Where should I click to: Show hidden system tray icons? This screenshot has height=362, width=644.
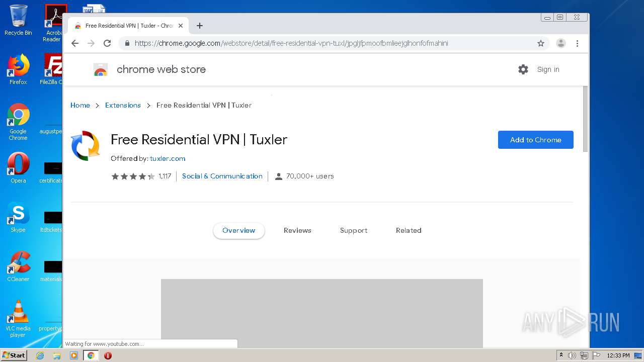click(561, 355)
